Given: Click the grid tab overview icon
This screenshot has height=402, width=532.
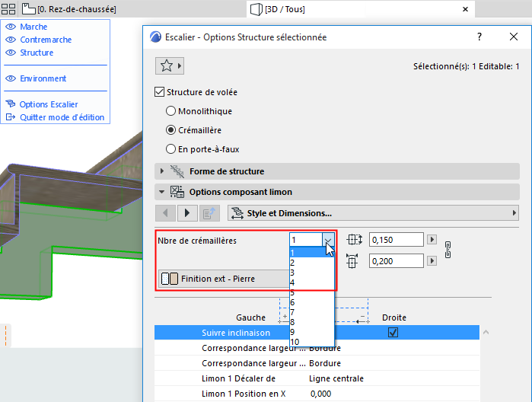Looking at the screenshot, I should [8, 9].
